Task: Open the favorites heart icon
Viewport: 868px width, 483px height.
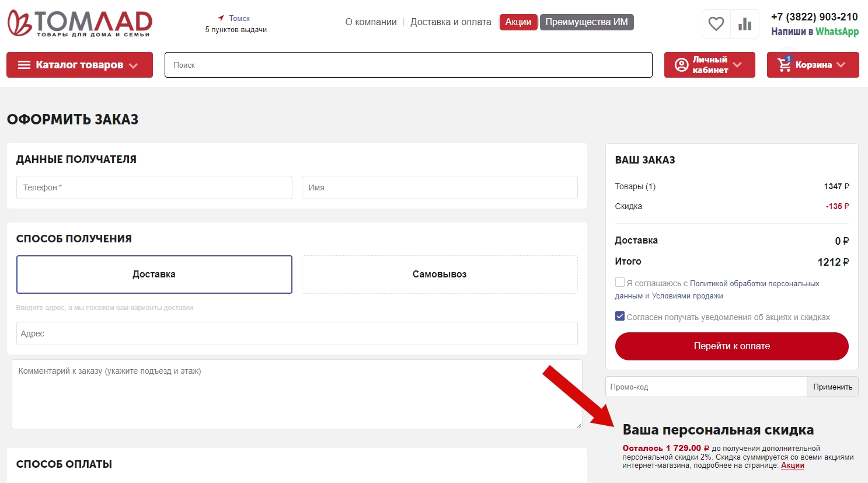Action: (x=716, y=24)
